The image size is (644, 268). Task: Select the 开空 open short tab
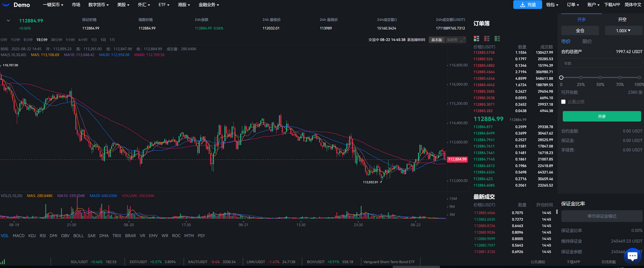[x=622, y=19]
